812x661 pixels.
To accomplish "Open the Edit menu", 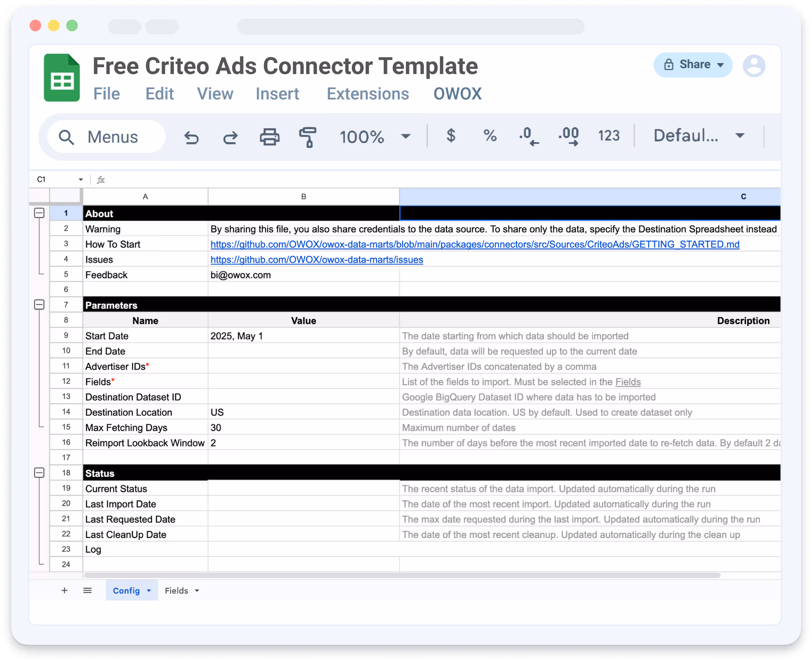I will 159,94.
